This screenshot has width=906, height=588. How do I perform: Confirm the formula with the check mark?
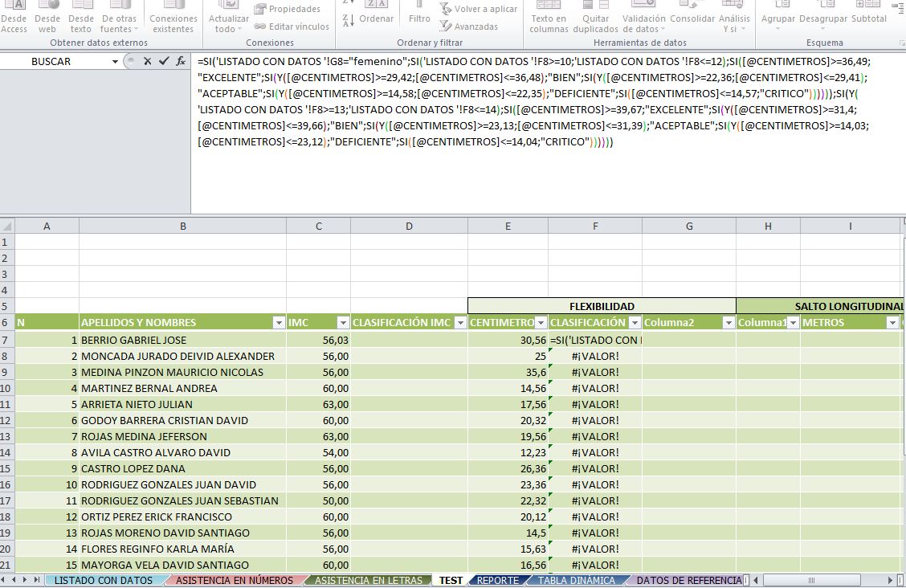pyautogui.click(x=164, y=61)
